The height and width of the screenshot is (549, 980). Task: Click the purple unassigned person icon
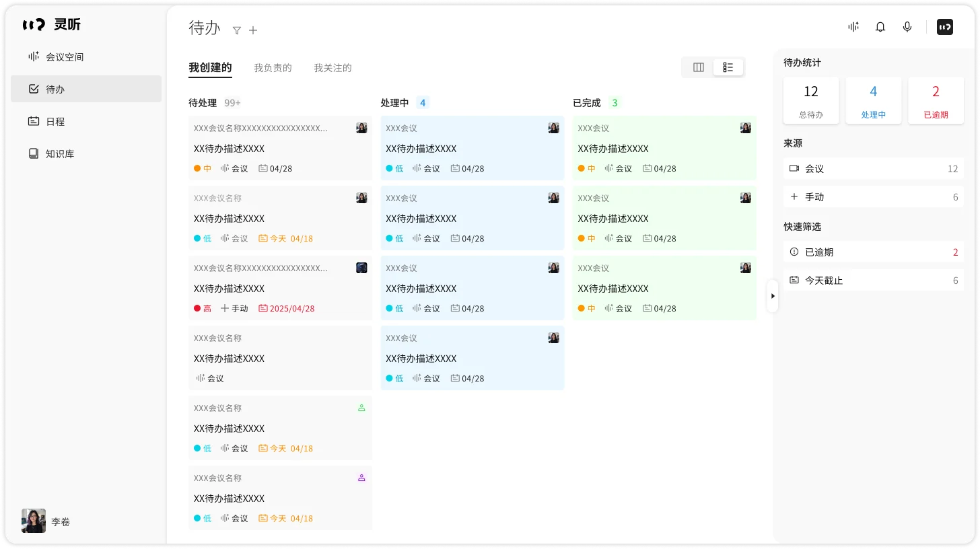coord(361,478)
